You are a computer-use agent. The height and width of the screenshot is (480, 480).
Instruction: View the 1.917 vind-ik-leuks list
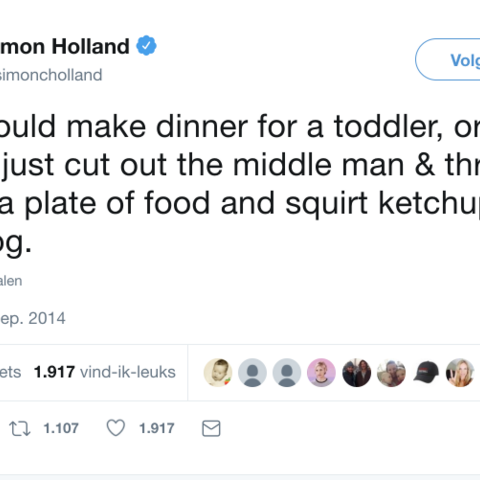pyautogui.click(x=105, y=372)
